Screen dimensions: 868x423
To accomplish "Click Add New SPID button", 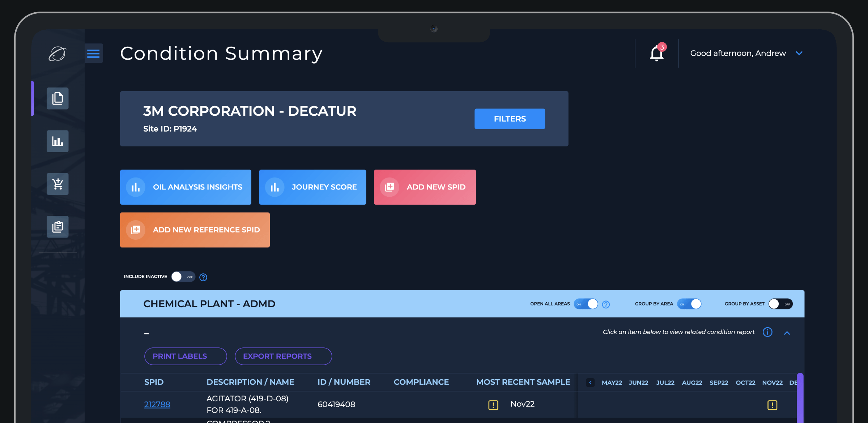I will pyautogui.click(x=425, y=187).
